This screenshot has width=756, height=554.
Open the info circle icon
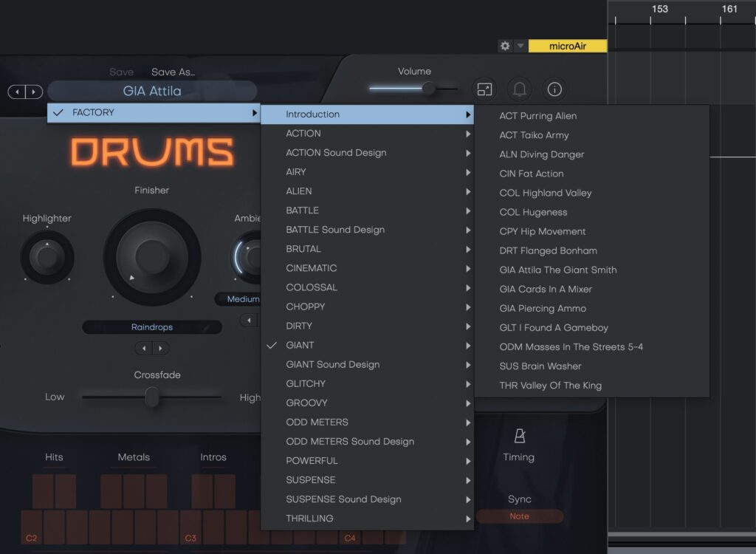pos(554,89)
